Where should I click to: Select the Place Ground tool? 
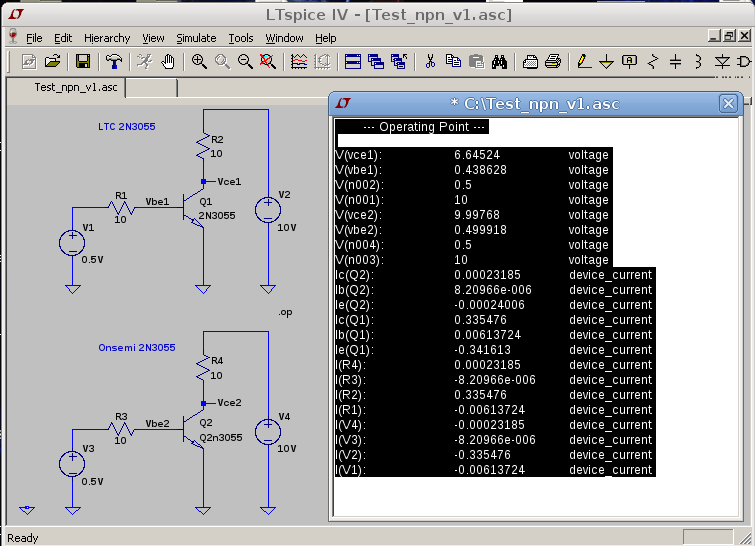(x=606, y=62)
